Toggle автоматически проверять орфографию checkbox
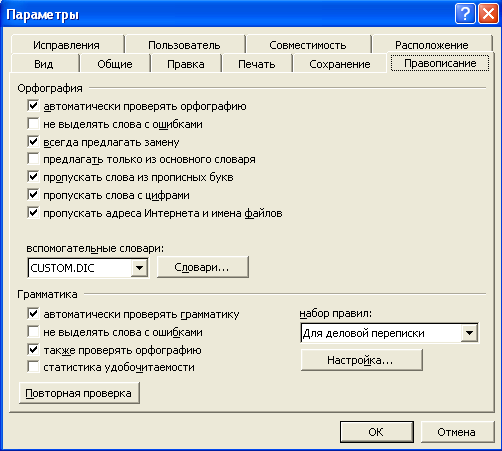 coord(33,106)
